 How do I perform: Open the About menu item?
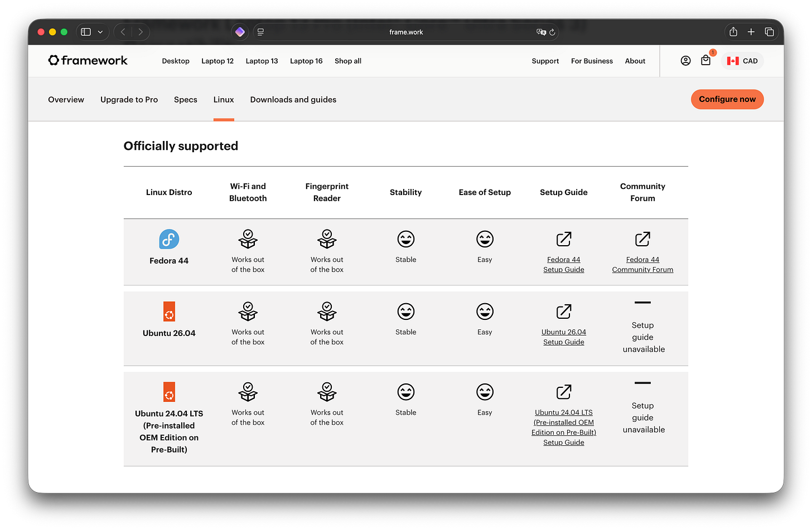(x=635, y=61)
